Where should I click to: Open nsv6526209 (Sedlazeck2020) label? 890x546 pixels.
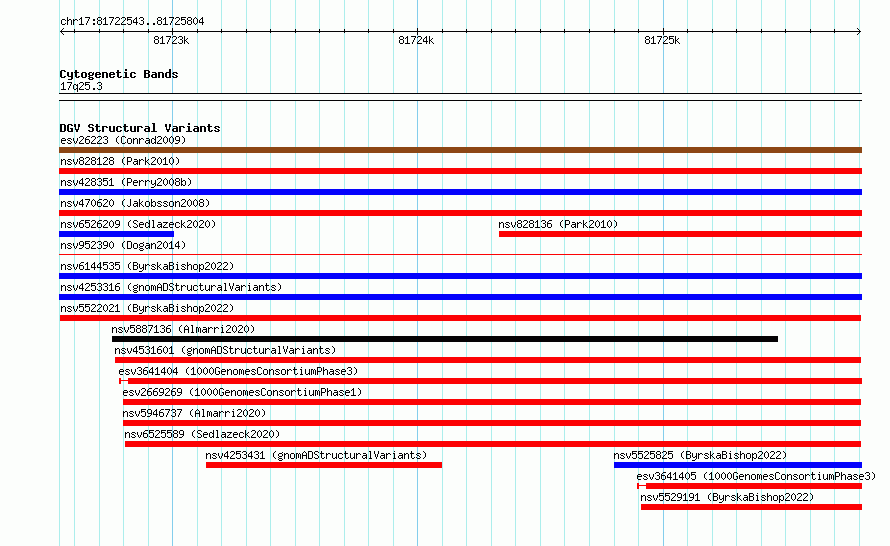(138, 224)
